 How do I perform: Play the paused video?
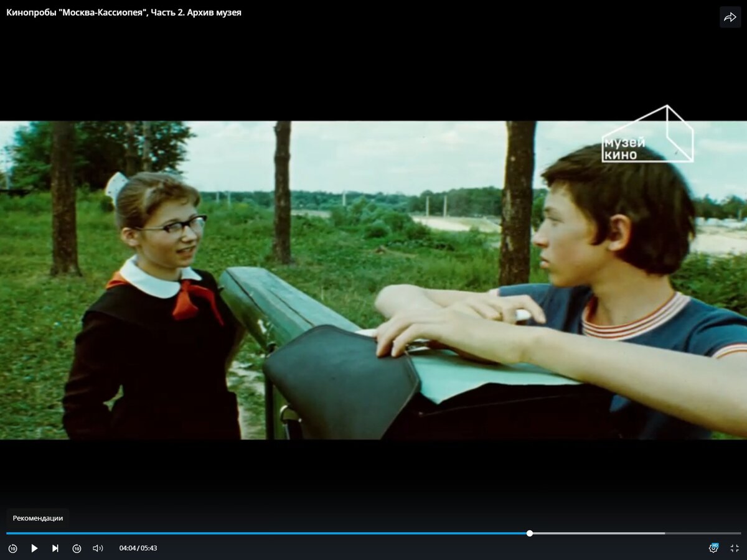34,548
